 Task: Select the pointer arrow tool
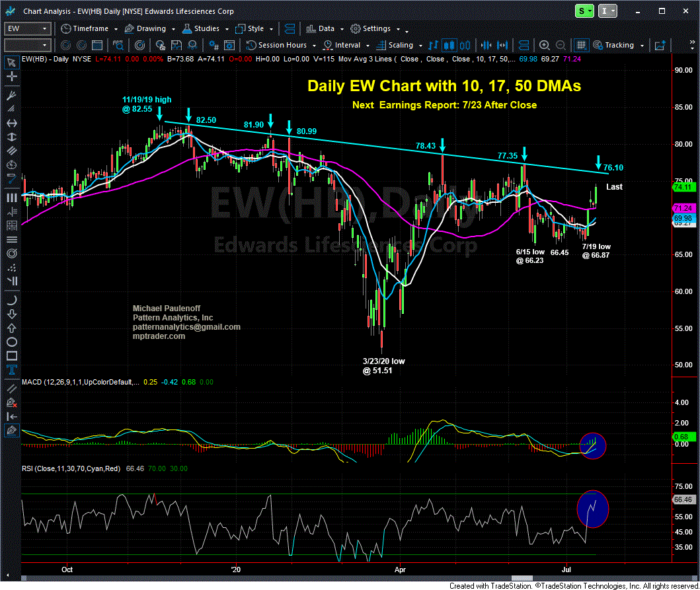12,63
